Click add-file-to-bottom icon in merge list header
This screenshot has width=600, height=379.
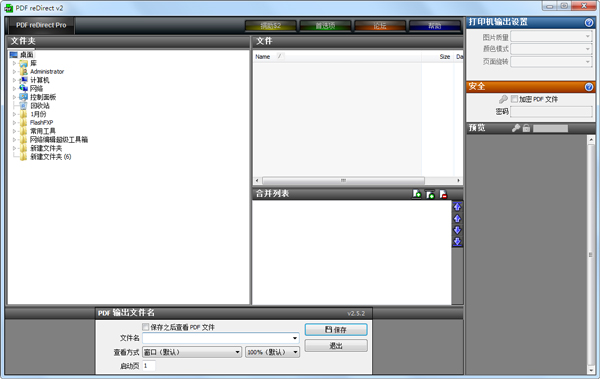point(417,194)
